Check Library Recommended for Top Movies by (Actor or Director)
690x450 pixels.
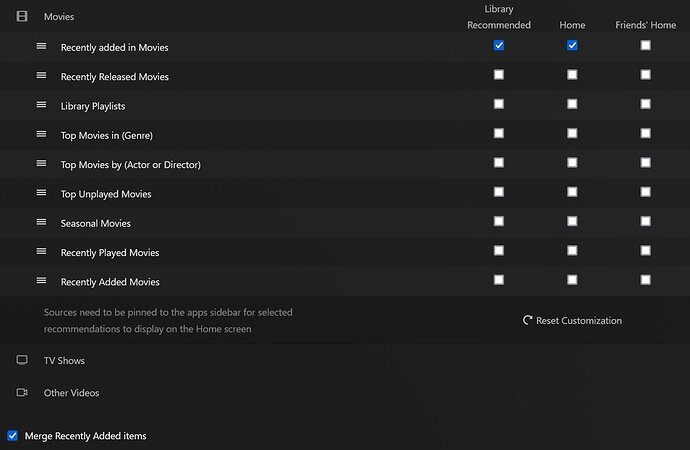tap(499, 163)
